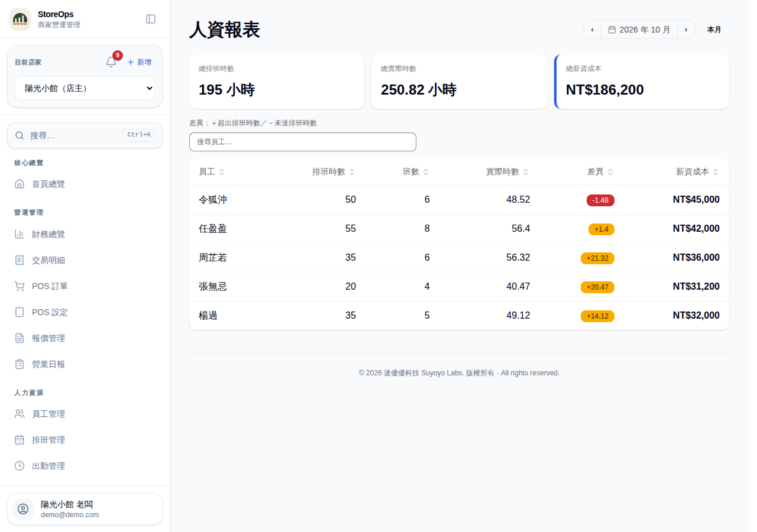Jump to current month with 本月
Screen dimensions: 757x532
coord(714,30)
